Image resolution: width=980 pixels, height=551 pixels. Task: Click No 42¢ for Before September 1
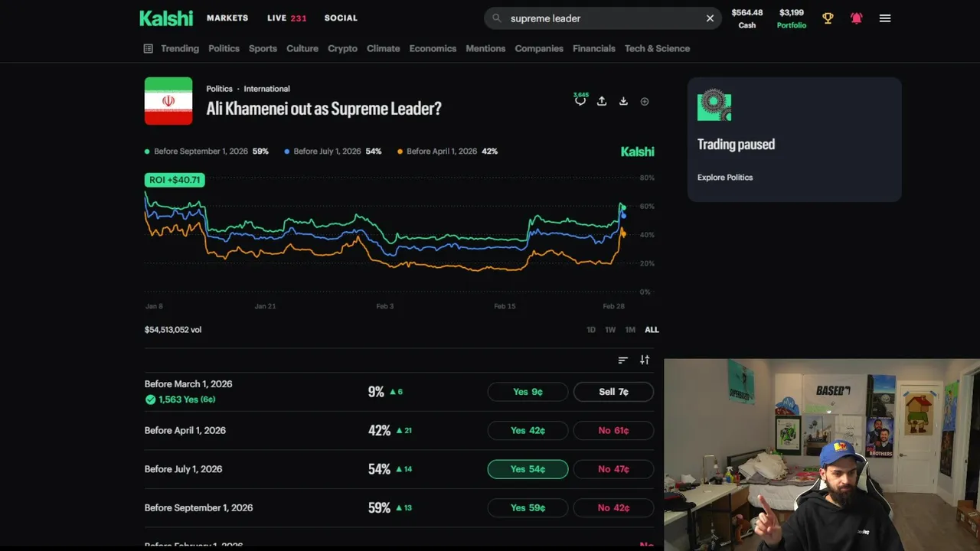coord(613,507)
